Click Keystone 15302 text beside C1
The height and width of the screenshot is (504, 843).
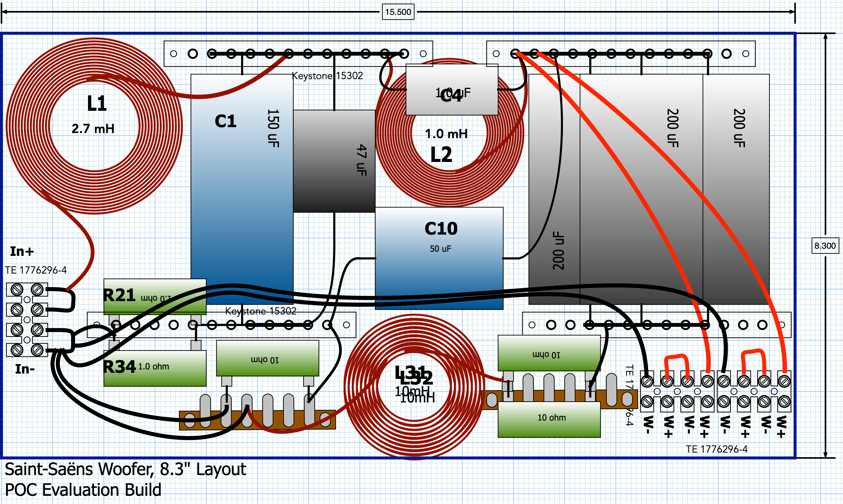click(327, 75)
